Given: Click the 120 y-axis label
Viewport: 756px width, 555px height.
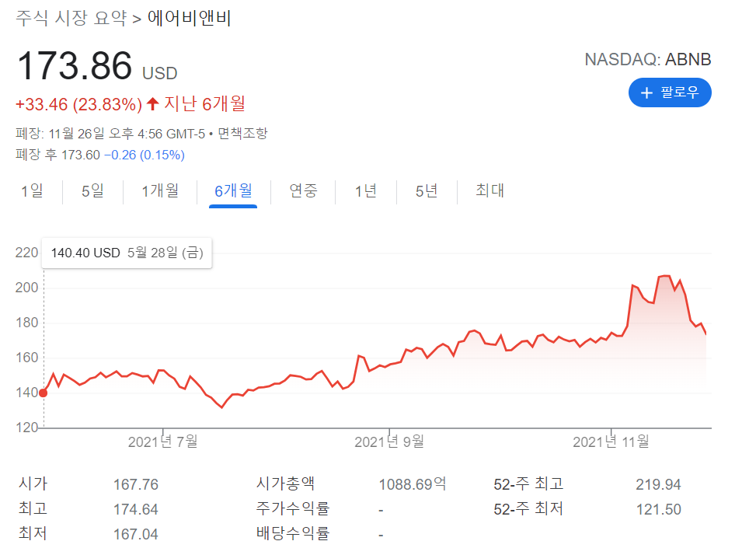Looking at the screenshot, I should click(x=26, y=428).
